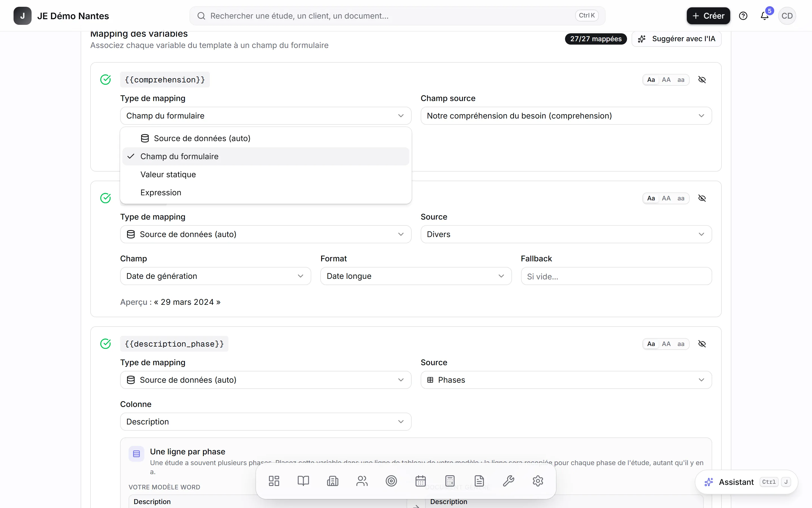This screenshot has width=812, height=508.
Task: Toggle the eye-off visibility for {{description_phase}}
Action: 702,344
